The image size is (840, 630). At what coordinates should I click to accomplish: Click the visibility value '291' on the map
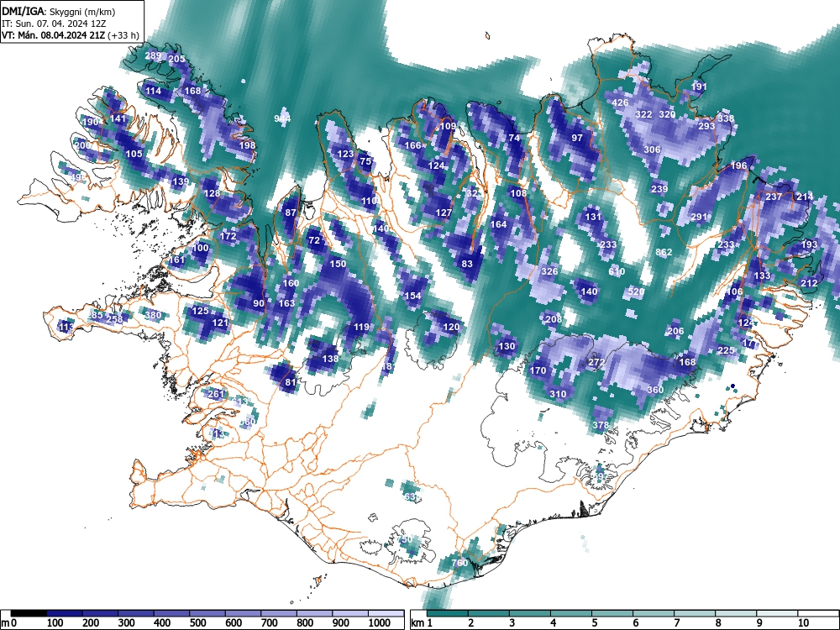coord(699,217)
